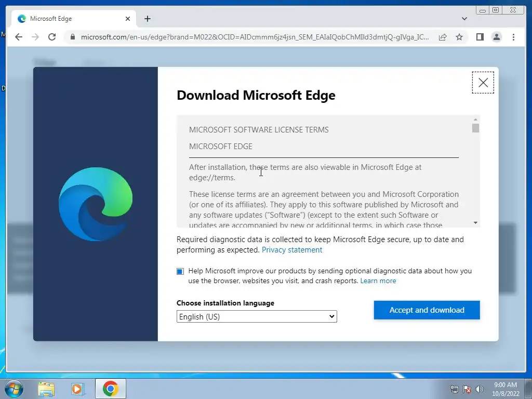The height and width of the screenshot is (399, 532).
Task: Click the 'Download Microsoft Edge' title
Action: [x=256, y=95]
